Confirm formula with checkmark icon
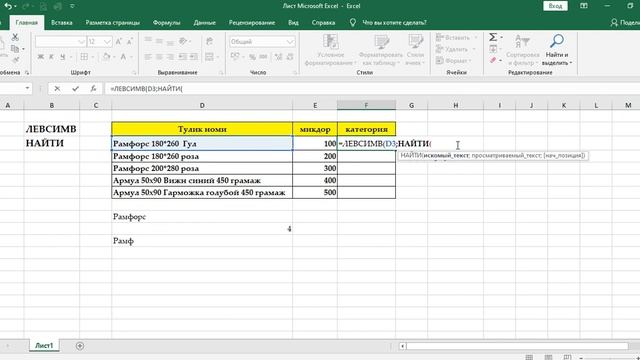This screenshot has height=360, width=640. click(76, 89)
